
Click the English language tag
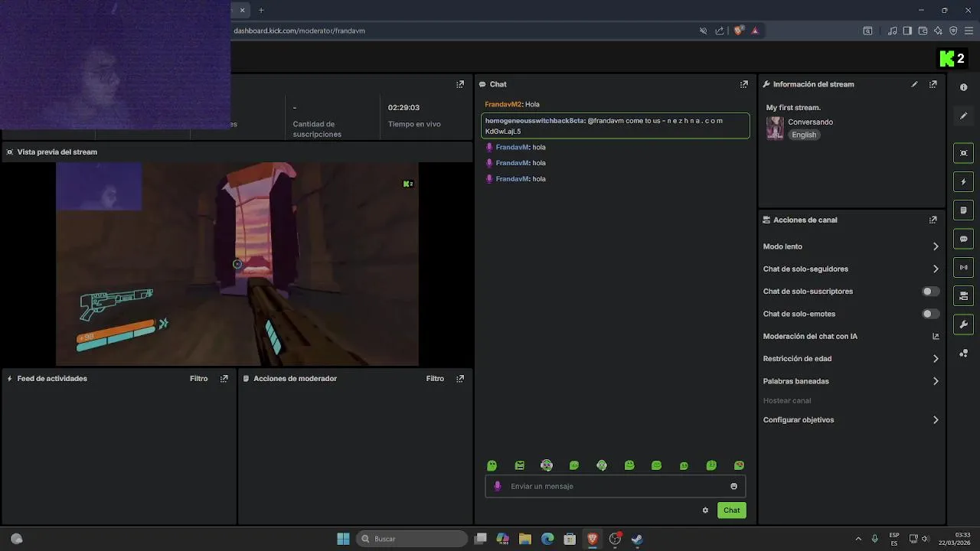click(x=804, y=135)
